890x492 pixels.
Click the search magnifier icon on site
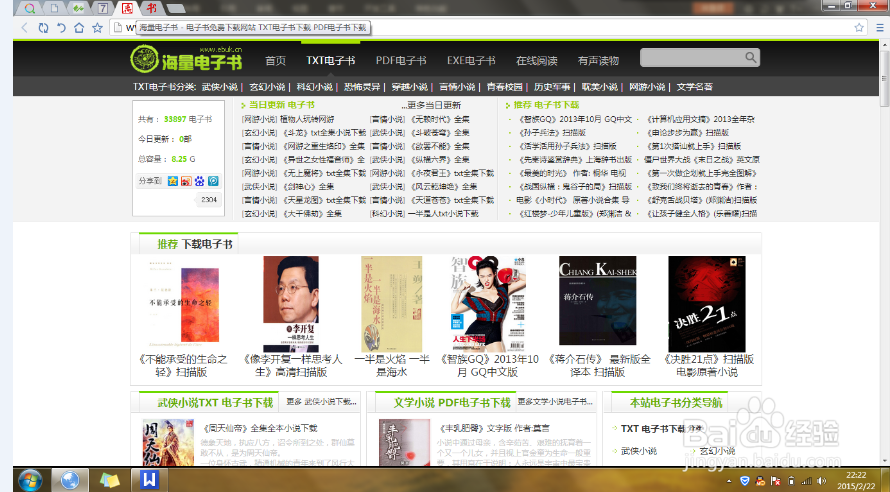click(750, 57)
